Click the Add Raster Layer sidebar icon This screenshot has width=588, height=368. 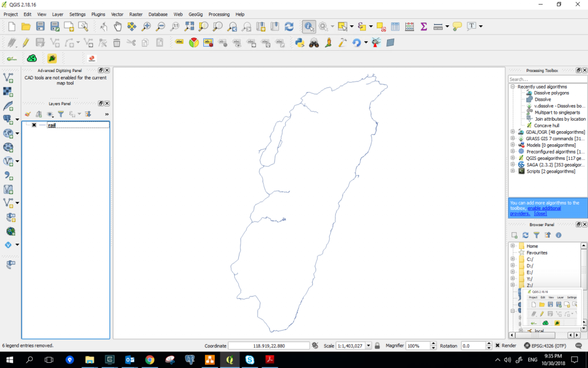pyautogui.click(x=8, y=91)
